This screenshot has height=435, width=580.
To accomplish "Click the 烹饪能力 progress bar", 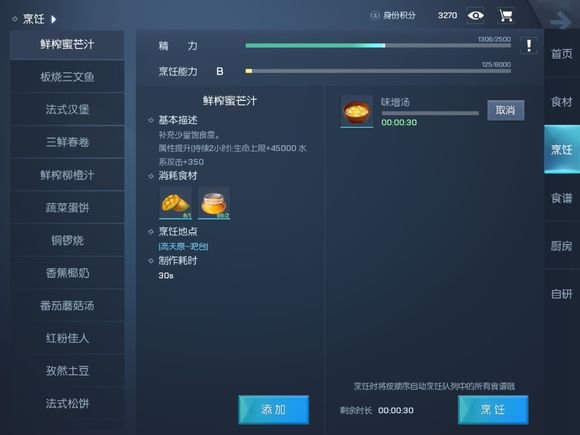I will tap(378, 71).
